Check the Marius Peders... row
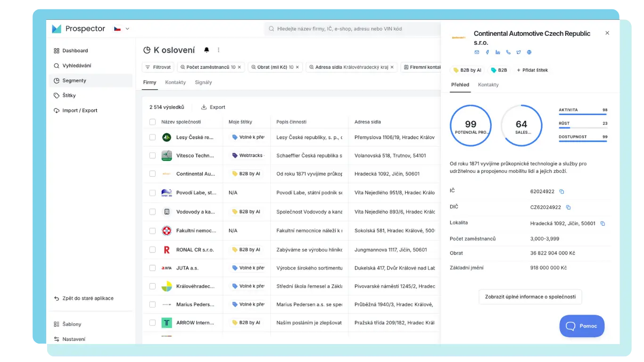The height and width of the screenshot is (362, 644). (x=152, y=304)
